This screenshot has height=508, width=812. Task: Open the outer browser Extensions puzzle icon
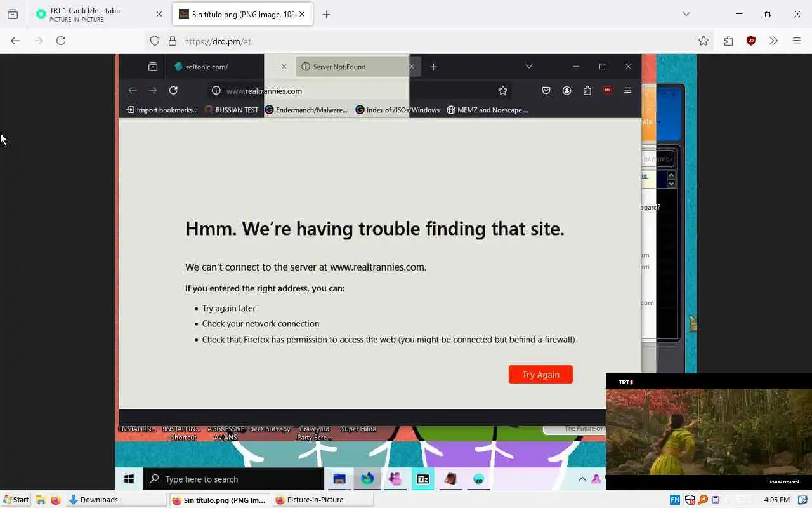[728, 41]
